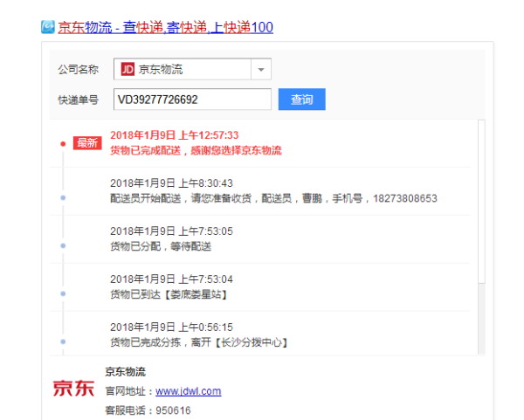Click the blue 查询 button
Screen dimensions: 524x420
coord(302,100)
